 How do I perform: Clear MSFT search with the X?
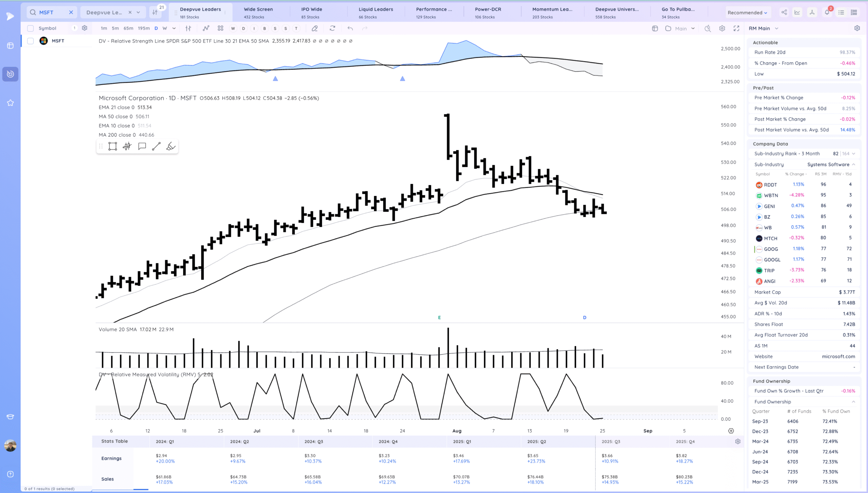[x=71, y=13]
